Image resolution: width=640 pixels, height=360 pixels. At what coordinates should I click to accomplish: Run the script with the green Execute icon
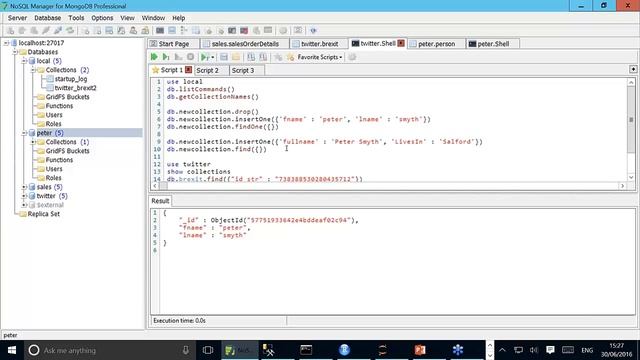pos(154,57)
